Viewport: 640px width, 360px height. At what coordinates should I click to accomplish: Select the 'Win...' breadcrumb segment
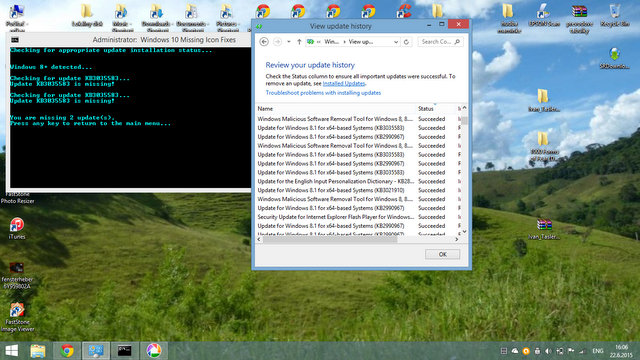(331, 42)
